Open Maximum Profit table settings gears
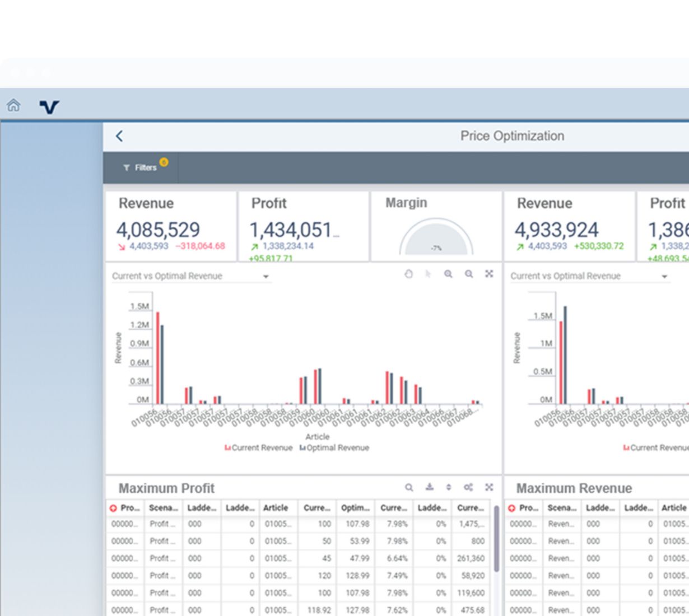Viewport: 689px width, 616px height. (468, 487)
